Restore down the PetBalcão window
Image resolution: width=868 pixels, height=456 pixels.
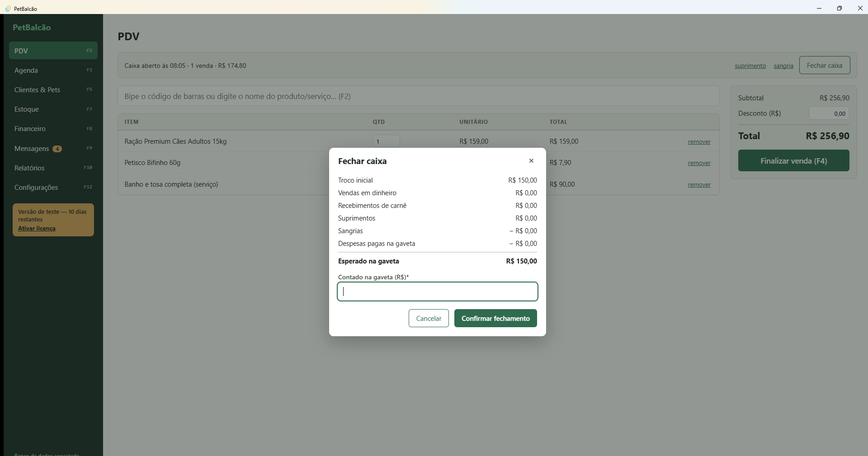click(x=840, y=8)
